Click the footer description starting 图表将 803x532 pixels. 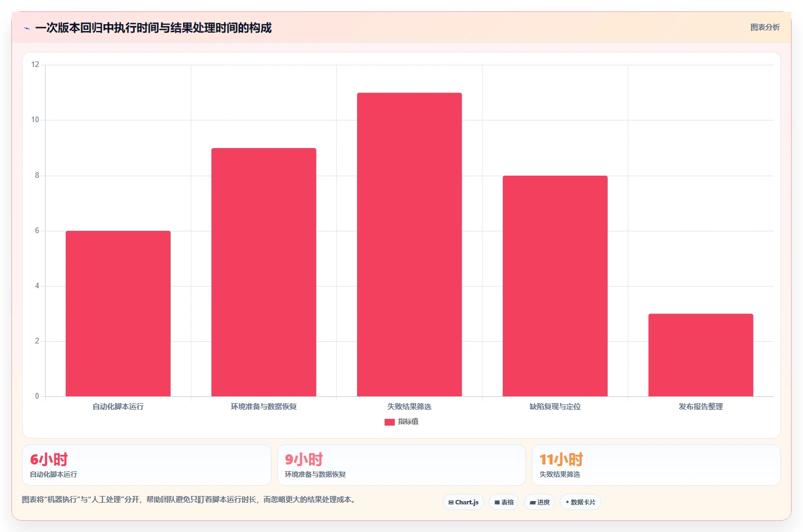tap(189, 499)
